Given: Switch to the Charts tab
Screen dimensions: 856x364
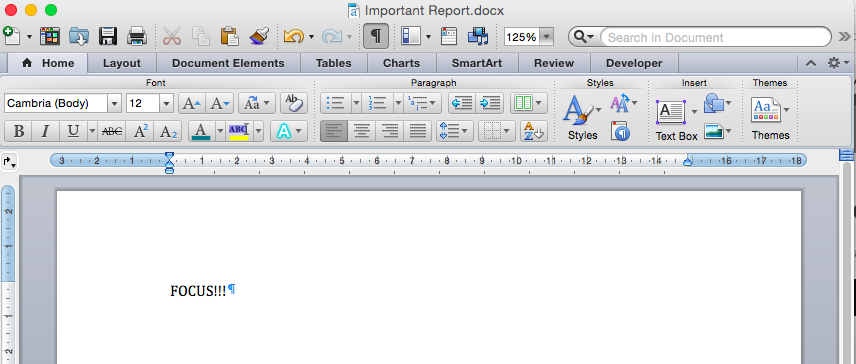Looking at the screenshot, I should (401, 63).
